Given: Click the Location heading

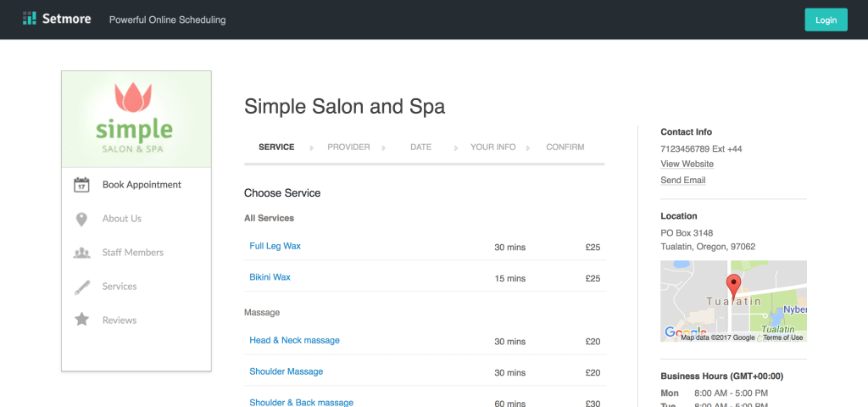Looking at the screenshot, I should [679, 216].
